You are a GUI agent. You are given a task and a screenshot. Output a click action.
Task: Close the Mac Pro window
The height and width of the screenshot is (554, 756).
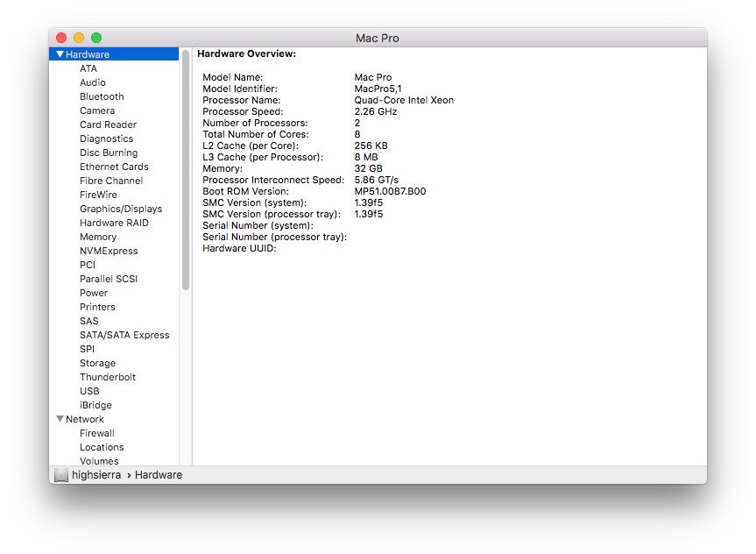[x=61, y=38]
